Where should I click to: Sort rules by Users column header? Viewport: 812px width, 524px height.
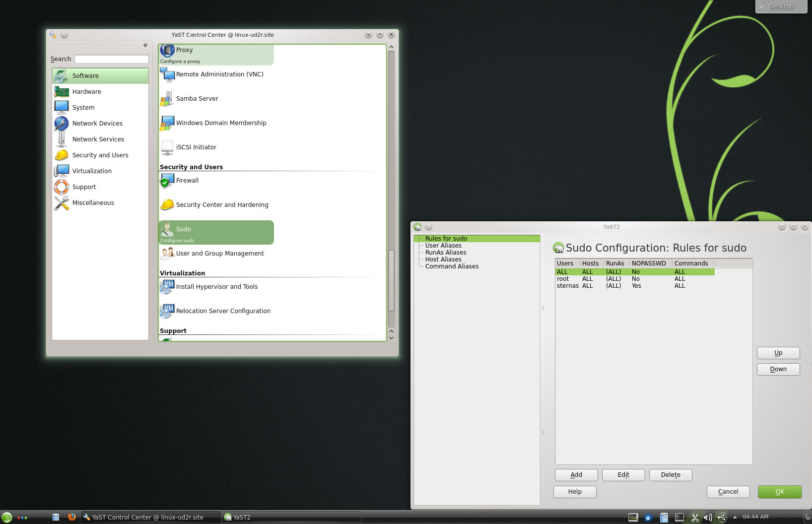567,263
